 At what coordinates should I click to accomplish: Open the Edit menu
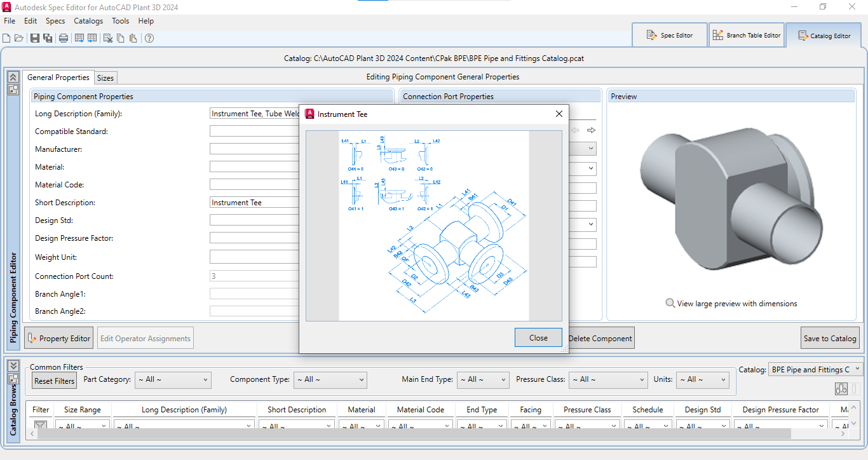coord(31,21)
